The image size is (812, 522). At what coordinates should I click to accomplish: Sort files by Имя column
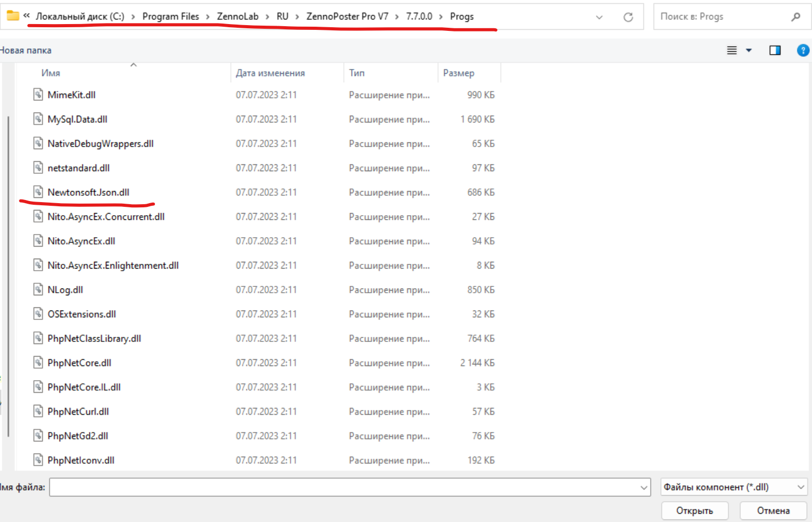[x=51, y=73]
